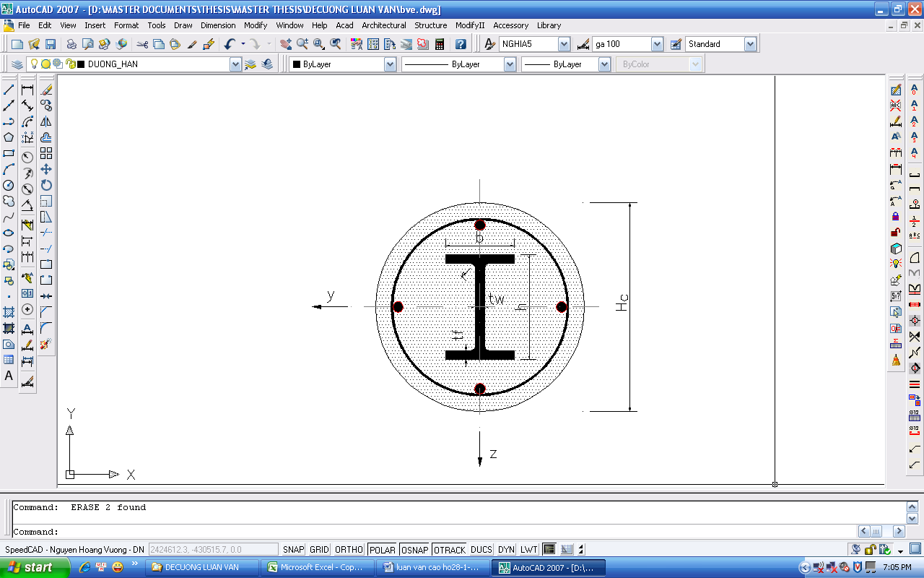This screenshot has width=924, height=578.
Task: Open the ByLayer color control dropdown
Action: (x=390, y=64)
